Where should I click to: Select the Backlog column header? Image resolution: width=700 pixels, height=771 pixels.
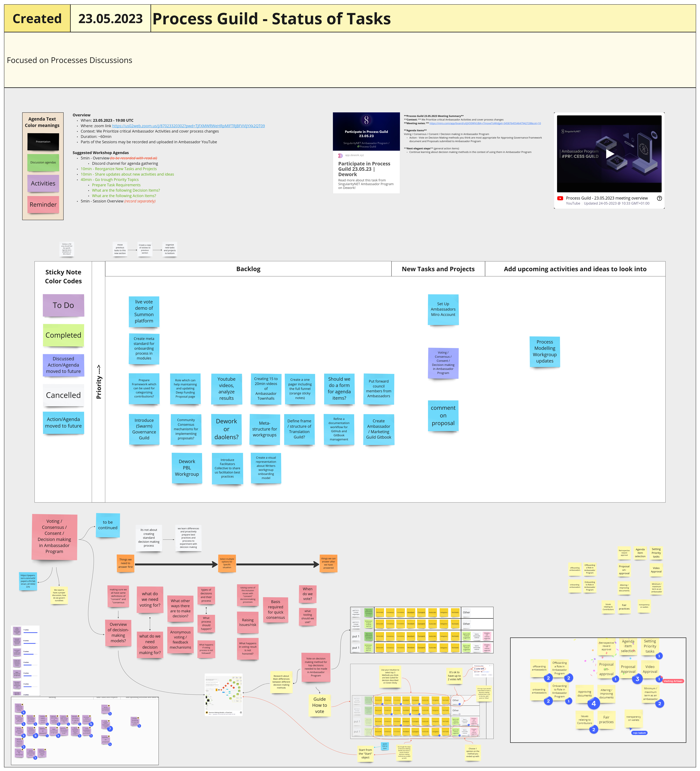pos(248,269)
